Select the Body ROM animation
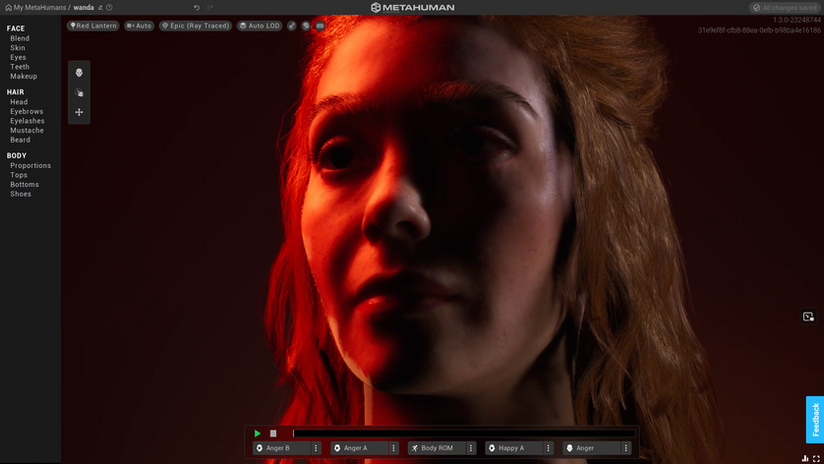This screenshot has width=824, height=464. 437,448
